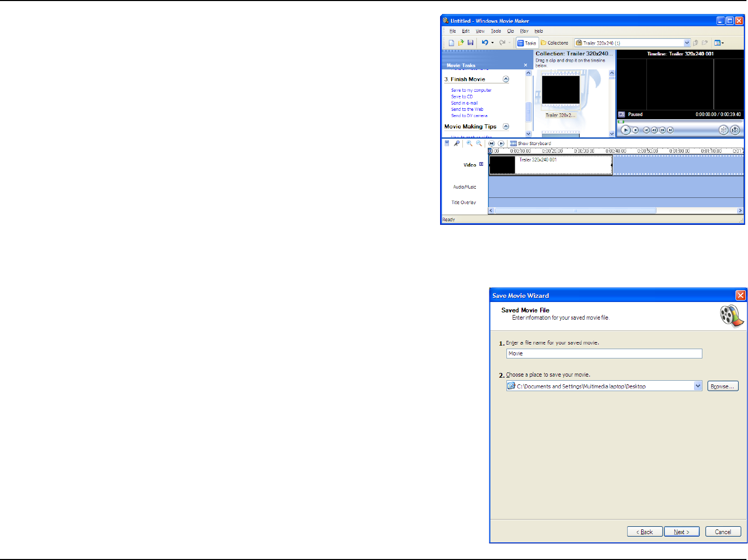Zoom out on the timeline
748x560 pixels.
(x=479, y=143)
